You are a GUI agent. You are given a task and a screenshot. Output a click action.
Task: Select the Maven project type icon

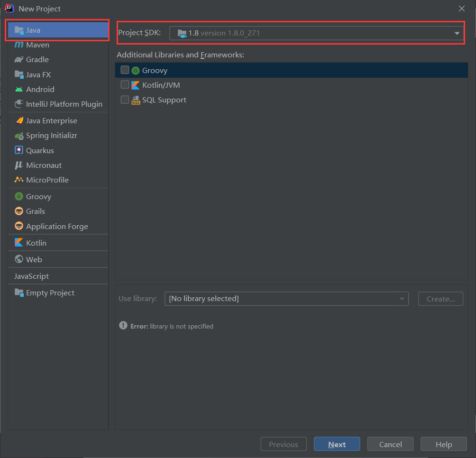19,45
